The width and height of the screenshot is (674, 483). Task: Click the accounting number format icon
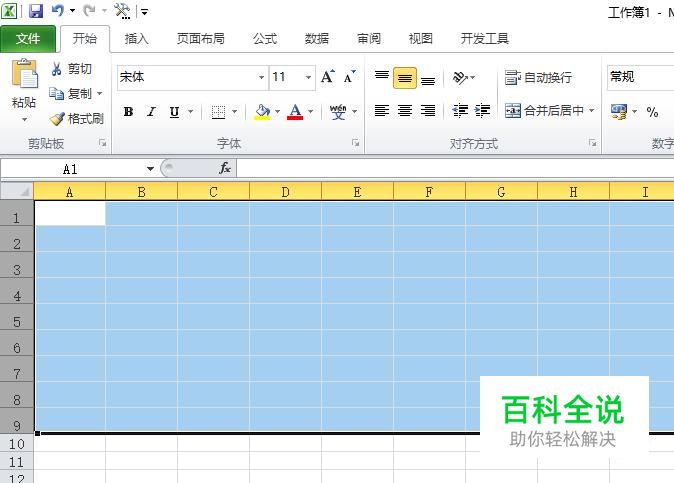click(619, 112)
